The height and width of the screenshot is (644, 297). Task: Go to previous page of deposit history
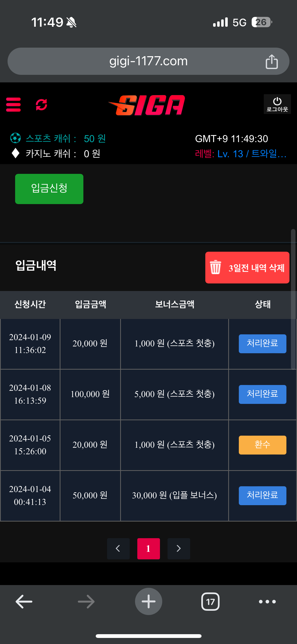click(x=118, y=549)
